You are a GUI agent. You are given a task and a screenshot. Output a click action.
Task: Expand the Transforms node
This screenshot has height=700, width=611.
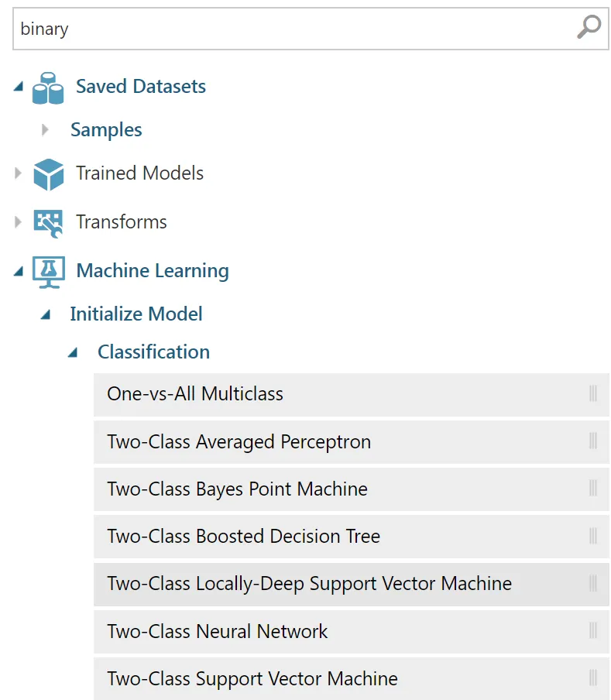18,222
